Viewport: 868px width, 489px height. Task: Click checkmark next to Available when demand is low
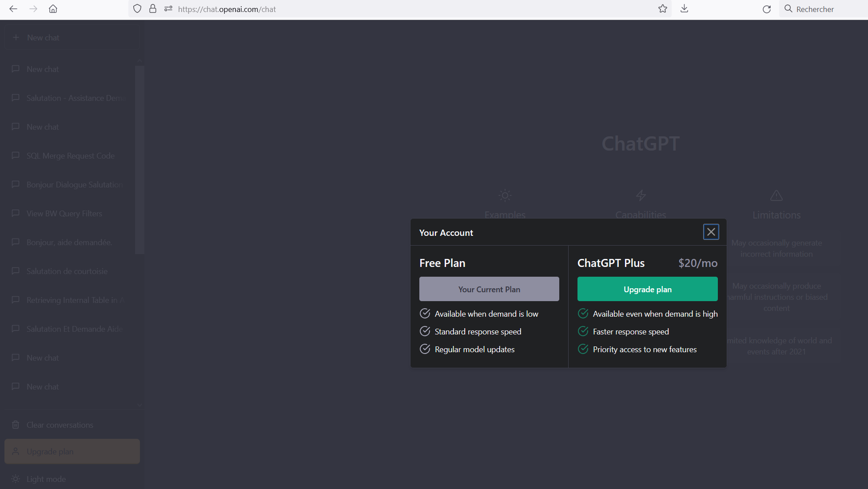(425, 314)
